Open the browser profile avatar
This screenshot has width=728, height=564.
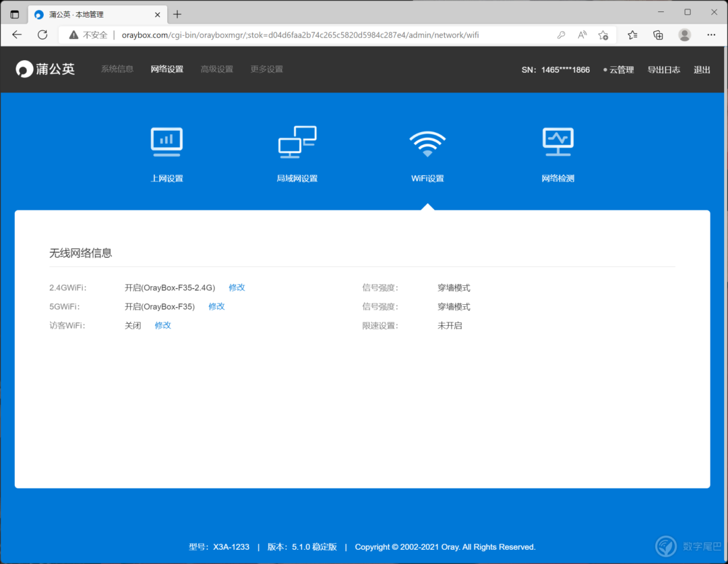[x=684, y=35]
